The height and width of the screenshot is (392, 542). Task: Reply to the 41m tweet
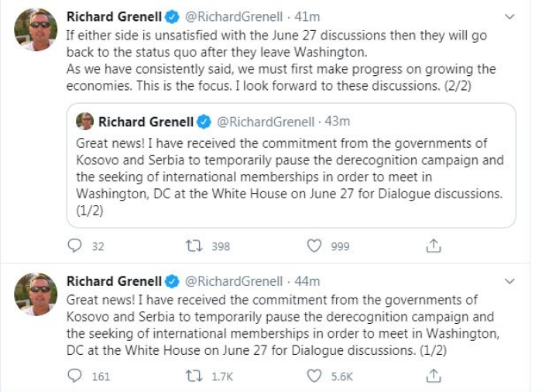click(x=74, y=246)
